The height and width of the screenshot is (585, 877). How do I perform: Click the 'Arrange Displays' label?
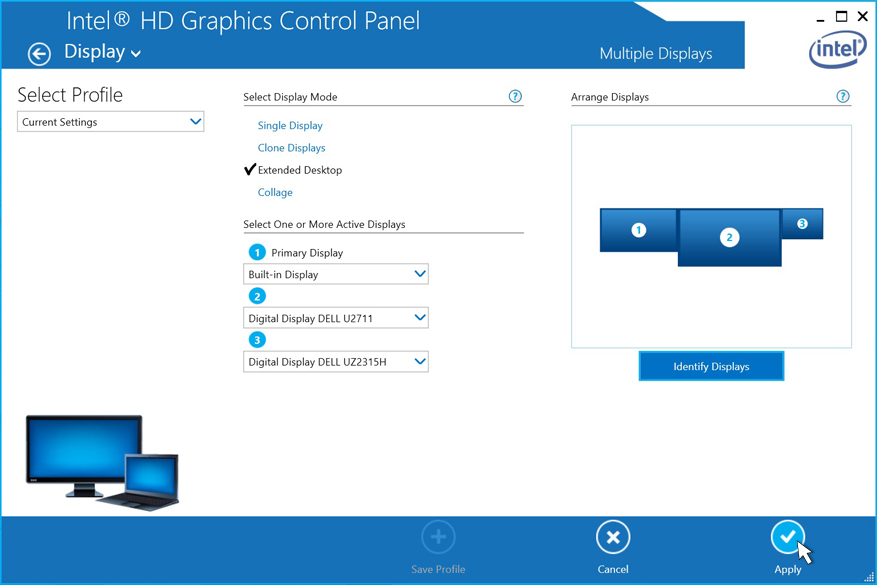pos(610,97)
